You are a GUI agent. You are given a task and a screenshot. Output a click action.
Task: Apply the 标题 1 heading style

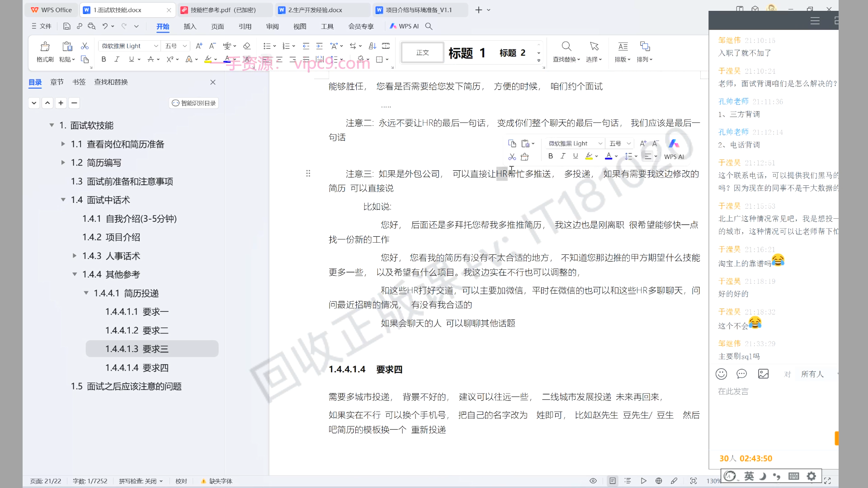467,53
